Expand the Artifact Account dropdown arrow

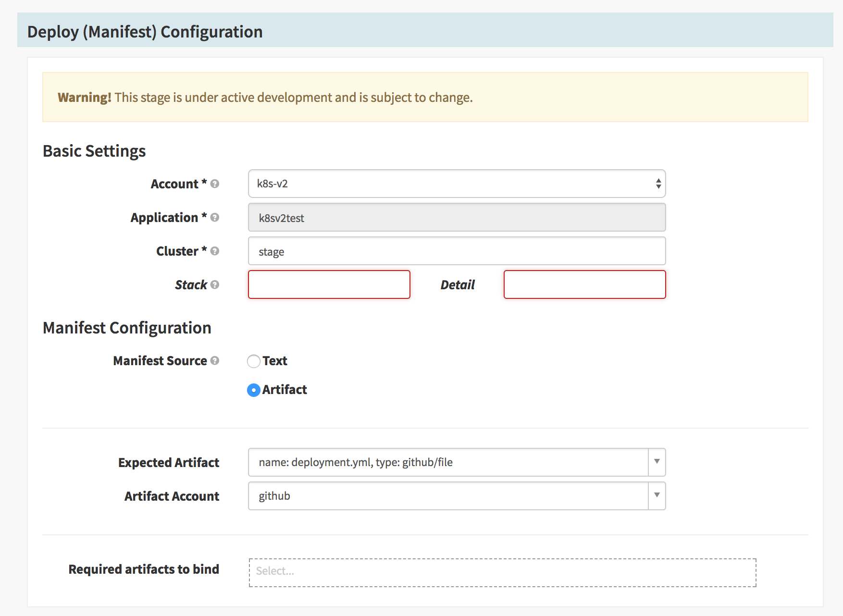tap(657, 495)
